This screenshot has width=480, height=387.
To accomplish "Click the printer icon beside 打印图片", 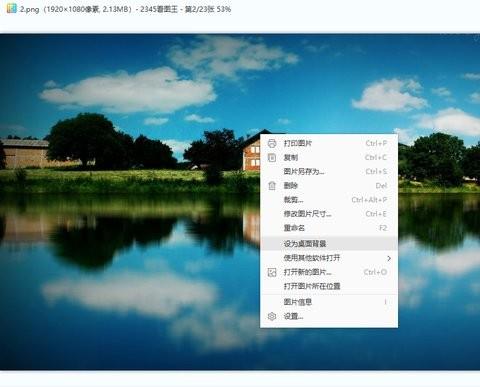I will (272, 143).
